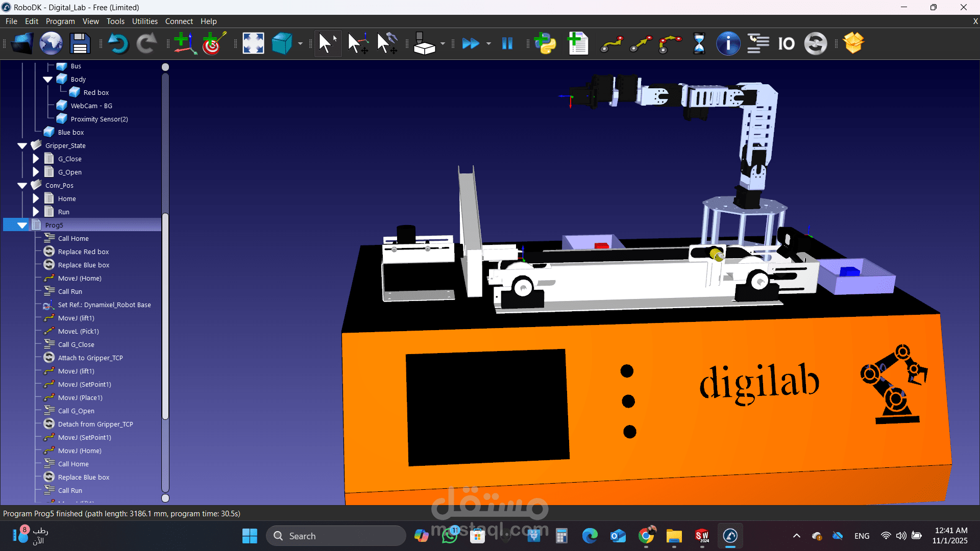Insert a circular move instruction
The height and width of the screenshot is (551, 980).
pyautogui.click(x=670, y=43)
